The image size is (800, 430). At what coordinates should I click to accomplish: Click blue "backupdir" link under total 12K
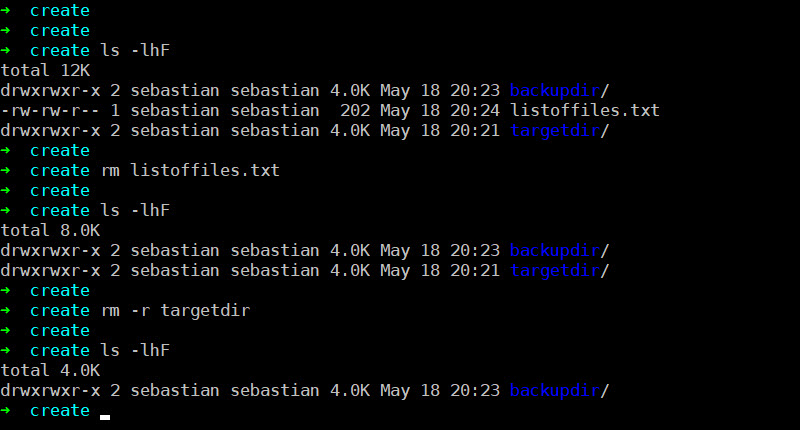click(555, 90)
